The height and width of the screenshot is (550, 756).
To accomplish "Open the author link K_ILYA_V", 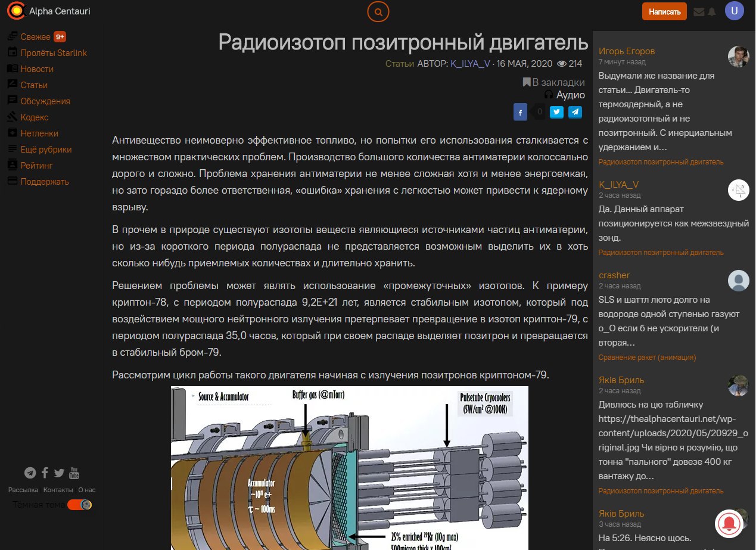I will click(470, 64).
